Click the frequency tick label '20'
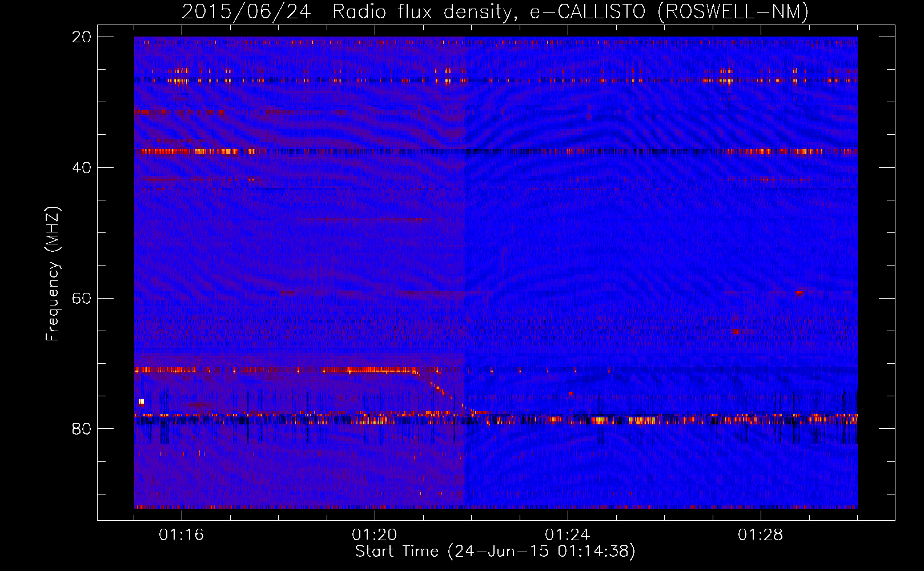924x571 pixels. [x=82, y=37]
